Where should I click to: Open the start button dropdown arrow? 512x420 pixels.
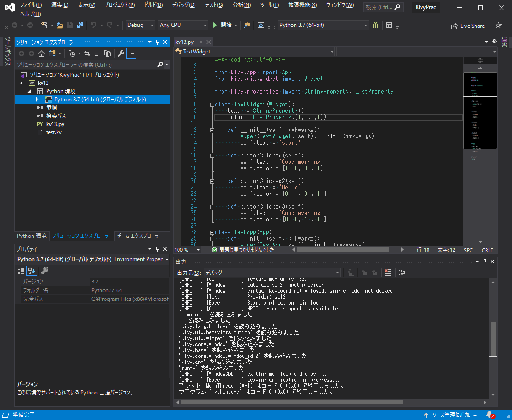pos(236,25)
